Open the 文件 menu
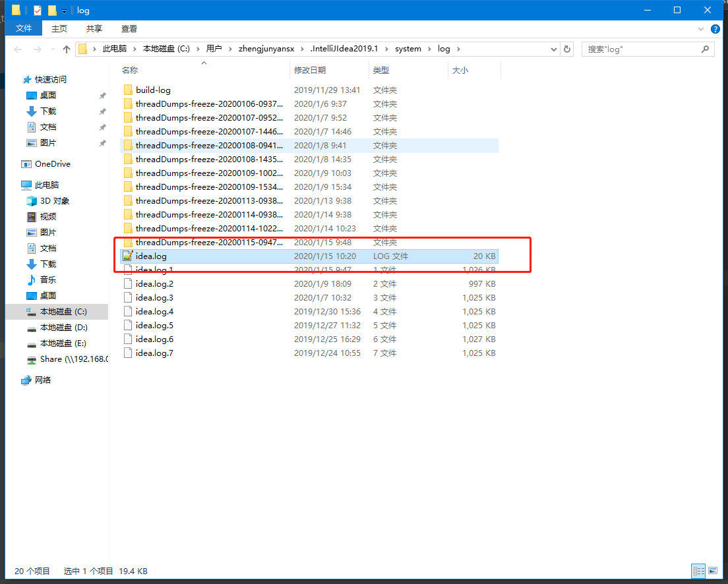 point(23,28)
